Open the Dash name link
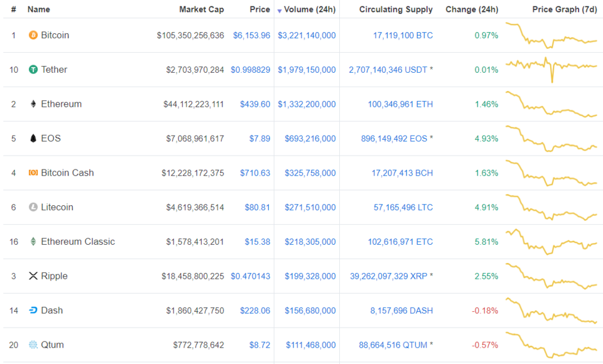This screenshot has height=364, width=603. (x=52, y=310)
